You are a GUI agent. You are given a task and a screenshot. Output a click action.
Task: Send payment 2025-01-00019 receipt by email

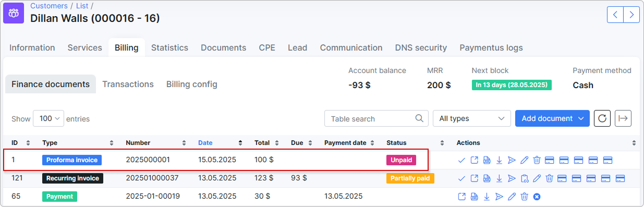(499, 197)
